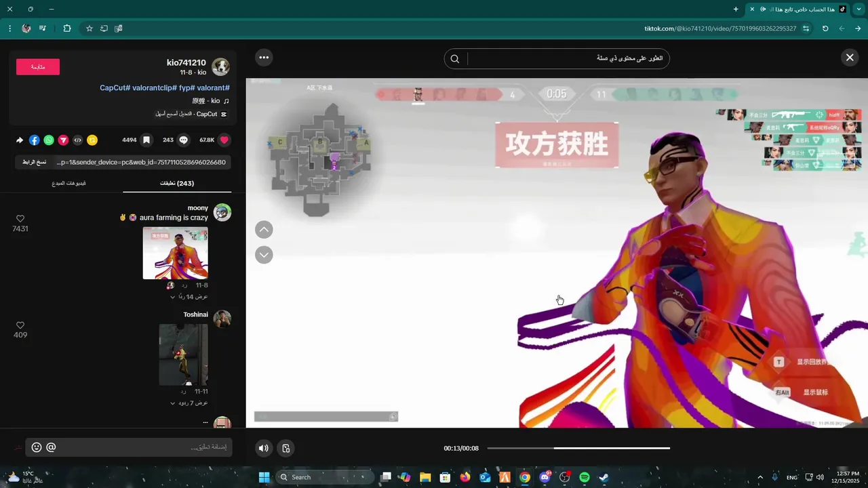
Task: Save video with the bookmark icon
Action: tap(146, 140)
